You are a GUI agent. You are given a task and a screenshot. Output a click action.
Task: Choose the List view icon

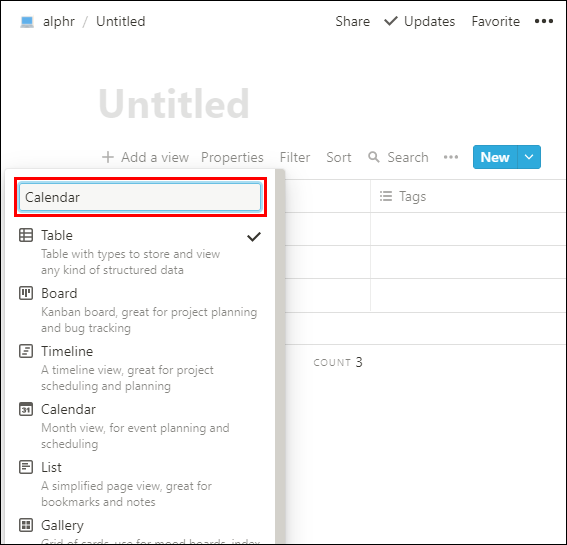click(26, 467)
